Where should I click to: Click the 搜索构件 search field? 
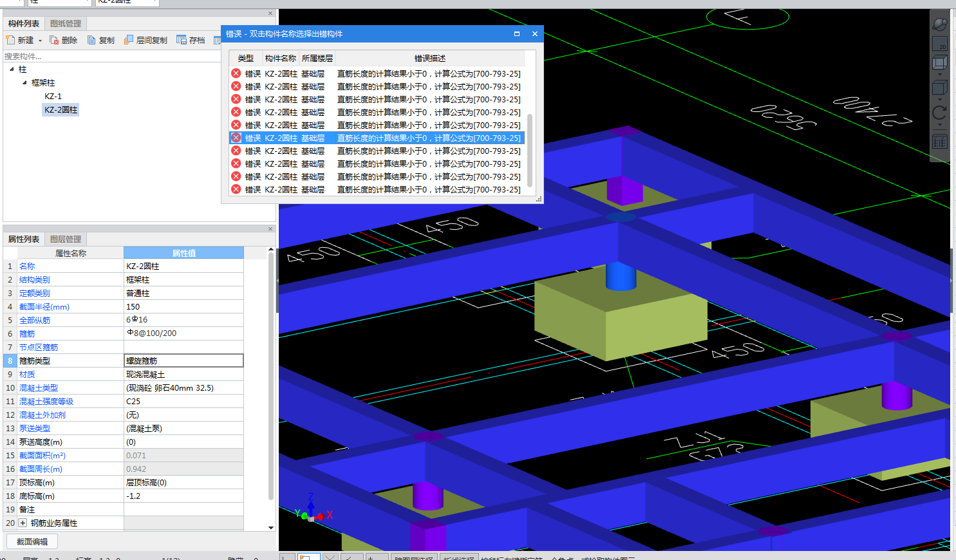click(113, 57)
